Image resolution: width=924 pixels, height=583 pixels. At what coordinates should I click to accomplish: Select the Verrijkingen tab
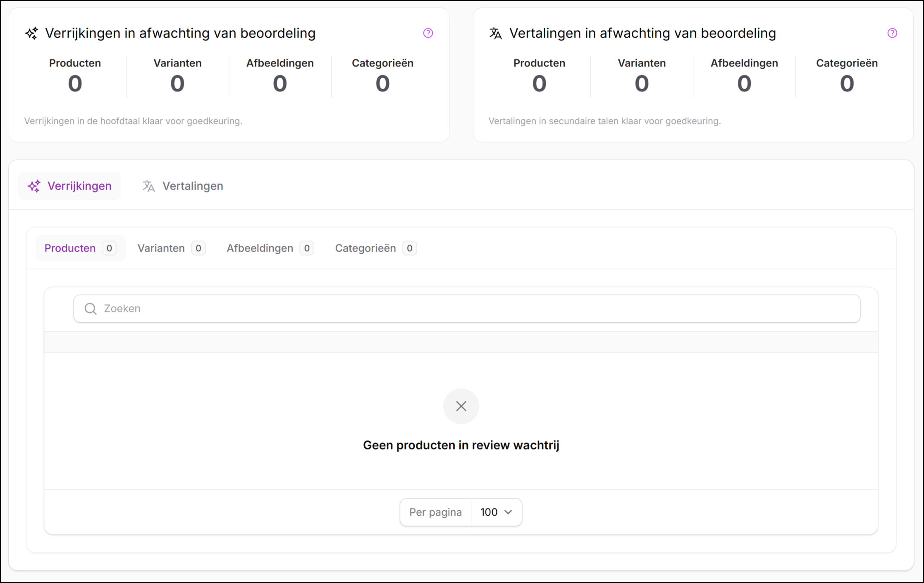coord(69,186)
